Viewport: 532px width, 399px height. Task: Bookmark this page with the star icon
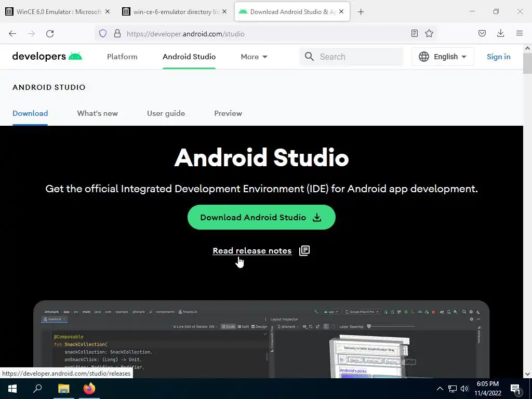pyautogui.click(x=429, y=33)
